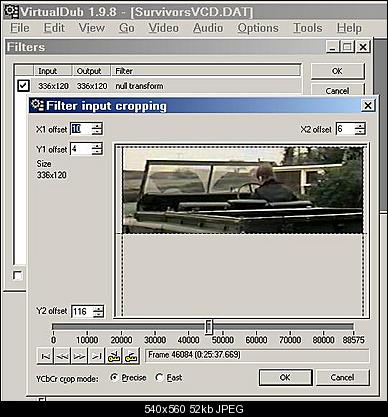Increase the Y2 offset with its up arrow

coord(98,309)
